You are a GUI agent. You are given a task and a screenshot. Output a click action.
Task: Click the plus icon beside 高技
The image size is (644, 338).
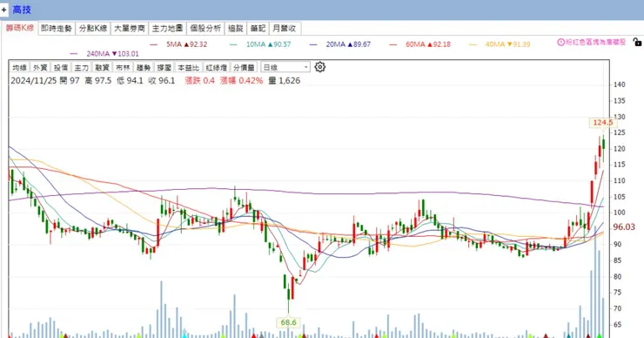(x=4, y=10)
